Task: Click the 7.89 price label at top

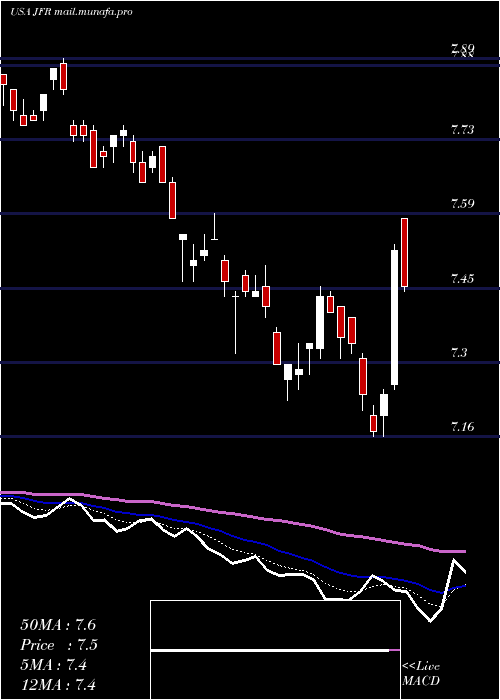Action: 462,49
